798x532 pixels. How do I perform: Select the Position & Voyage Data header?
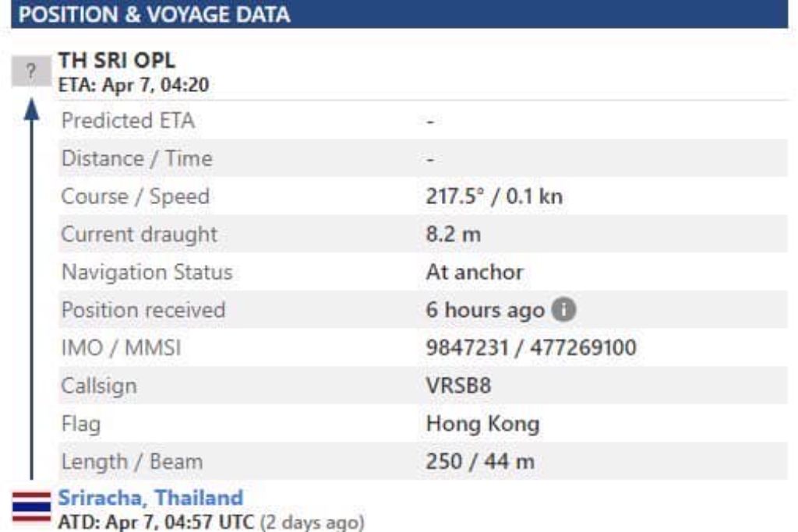tap(399, 14)
